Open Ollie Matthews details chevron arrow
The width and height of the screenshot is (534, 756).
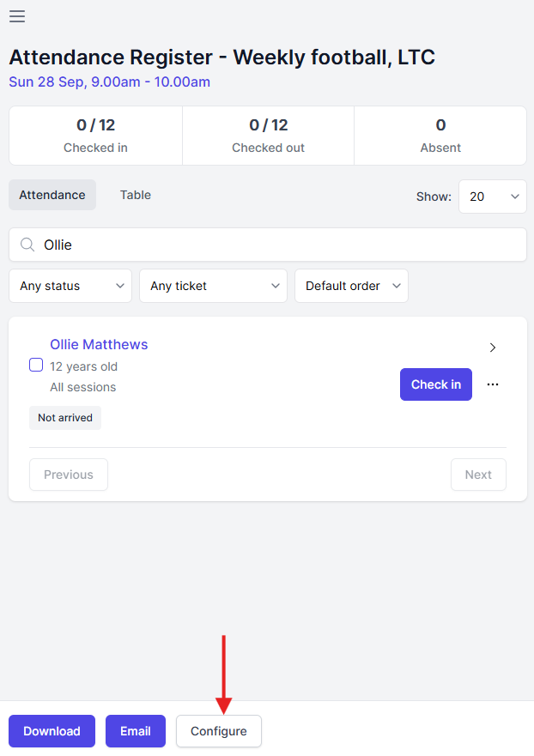[x=493, y=348]
